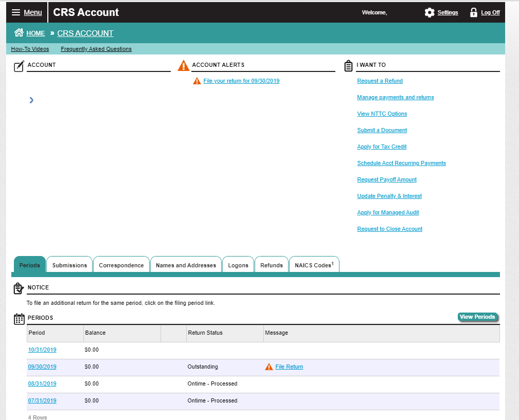Click the Log Off link
This screenshot has width=519, height=420.
point(490,12)
